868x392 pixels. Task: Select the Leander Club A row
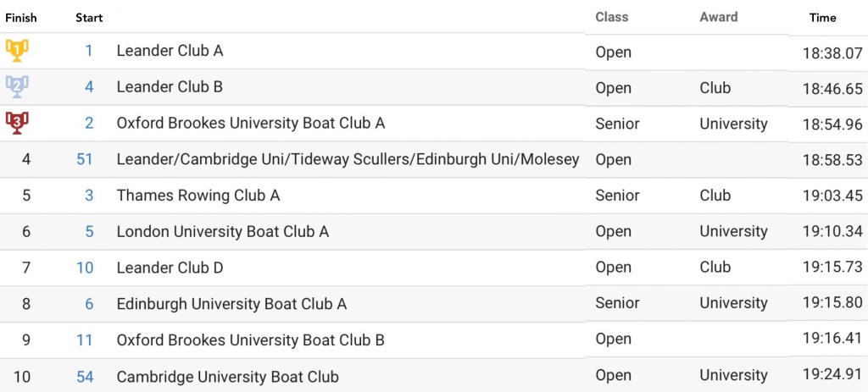point(170,51)
